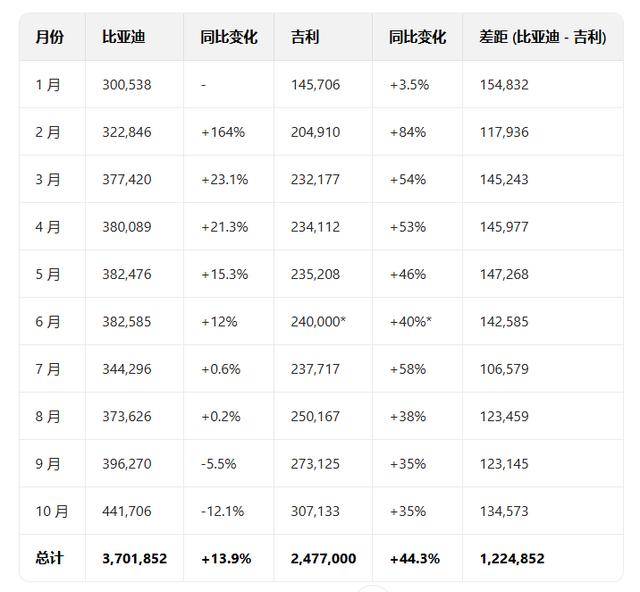The height and width of the screenshot is (592, 640).
Task: Select the 1月 row label
Action: coord(48,85)
